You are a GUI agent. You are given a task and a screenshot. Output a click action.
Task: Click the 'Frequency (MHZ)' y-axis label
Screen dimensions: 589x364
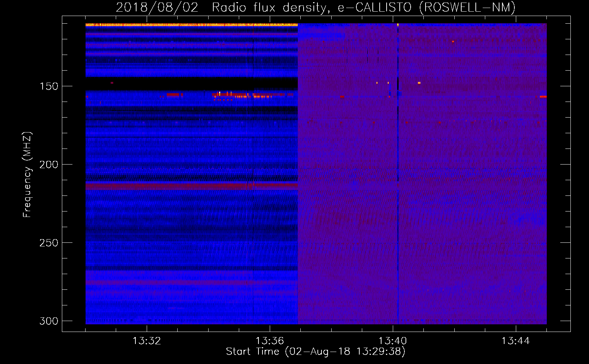click(27, 174)
